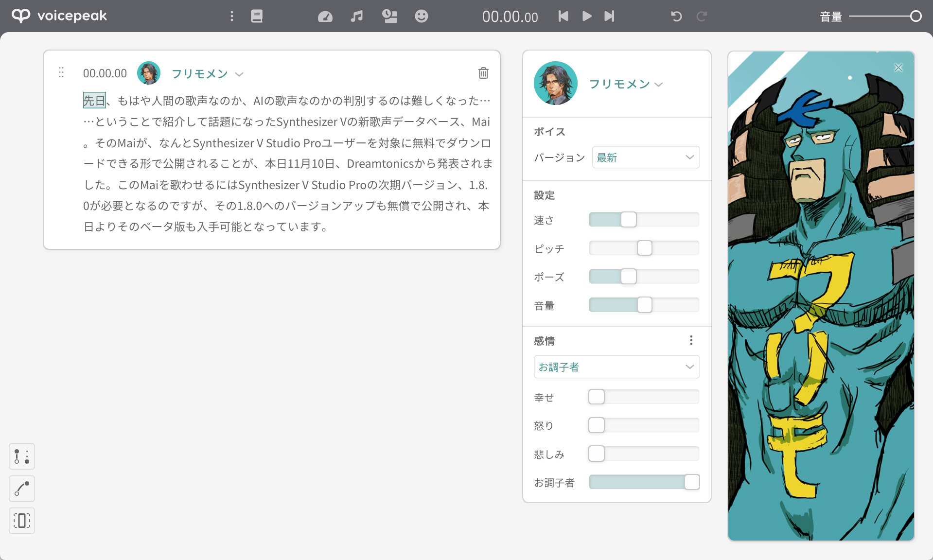Delete the text block with trash icon
The width and height of the screenshot is (933, 560).
pyautogui.click(x=483, y=73)
